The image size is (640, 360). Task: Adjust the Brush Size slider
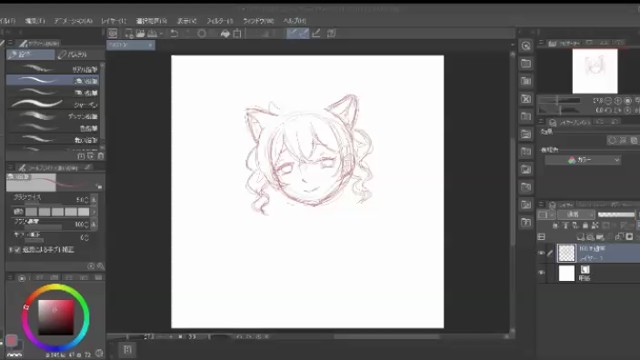pos(44,203)
